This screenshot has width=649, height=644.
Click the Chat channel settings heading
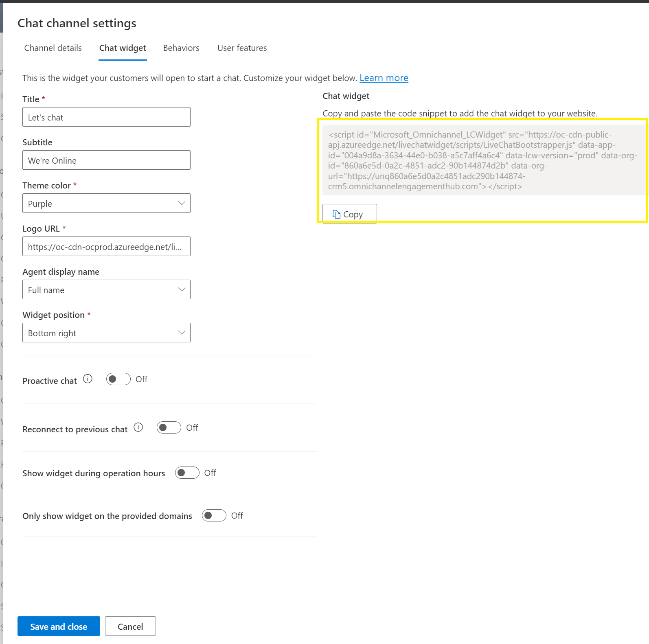point(77,23)
